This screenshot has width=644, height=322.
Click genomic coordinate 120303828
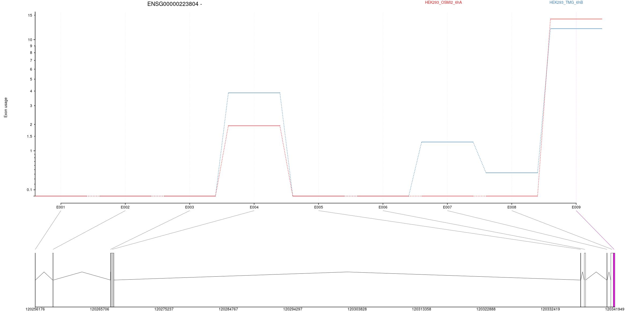coord(357,309)
